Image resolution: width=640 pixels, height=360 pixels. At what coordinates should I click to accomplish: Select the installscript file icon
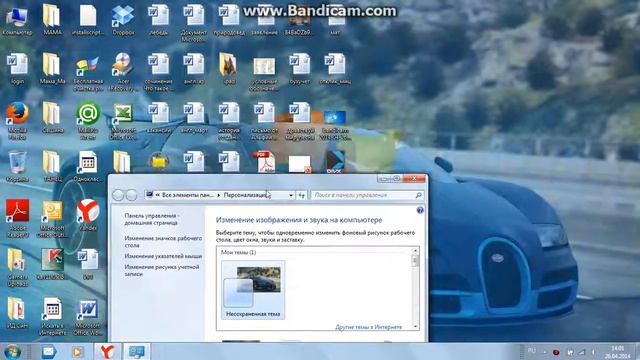88,20
